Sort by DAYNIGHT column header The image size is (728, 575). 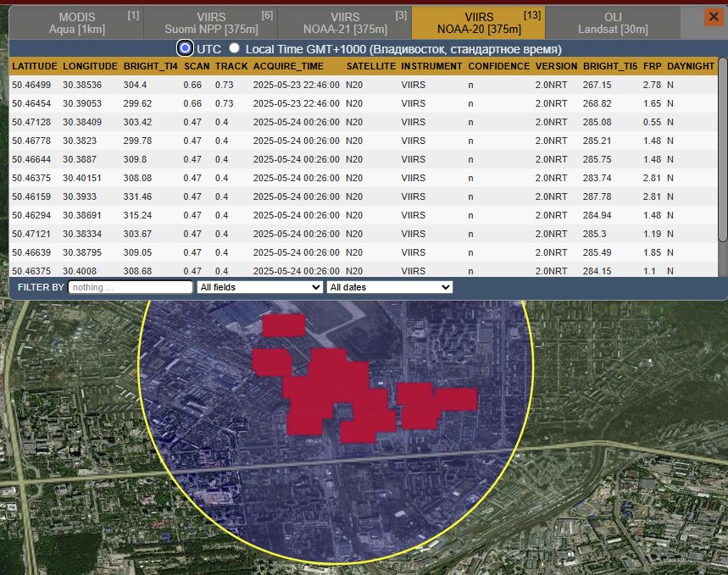[x=691, y=66]
